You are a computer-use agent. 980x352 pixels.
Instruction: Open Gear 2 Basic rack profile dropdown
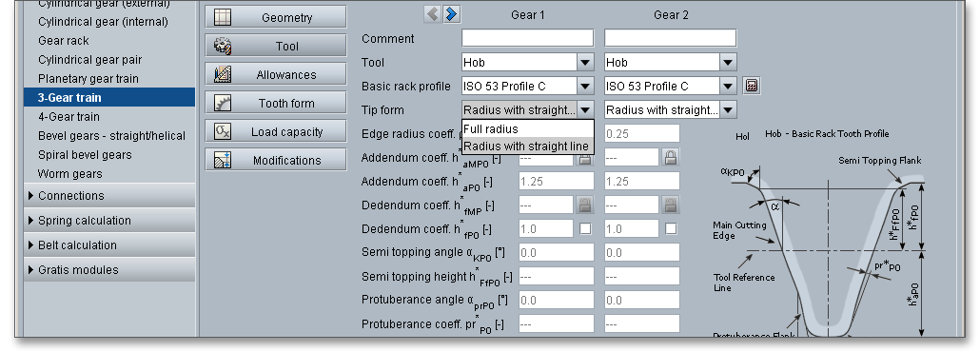tap(728, 86)
